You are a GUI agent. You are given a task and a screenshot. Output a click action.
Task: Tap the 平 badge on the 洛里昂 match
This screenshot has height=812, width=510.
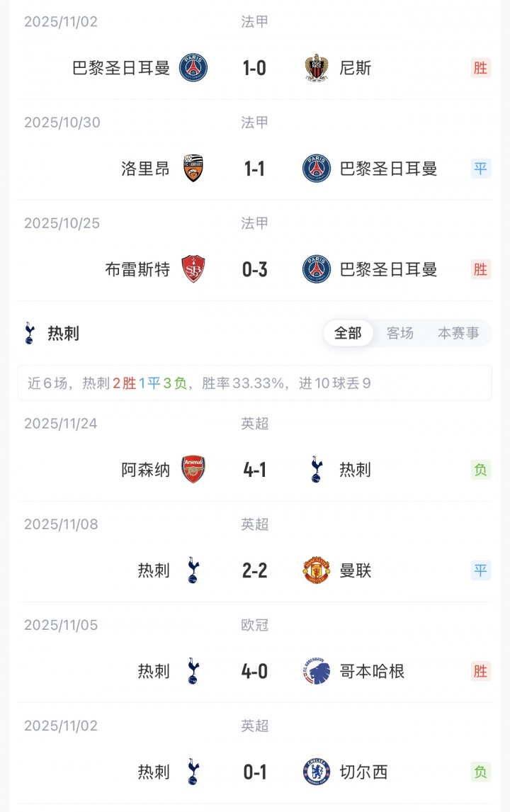481,169
